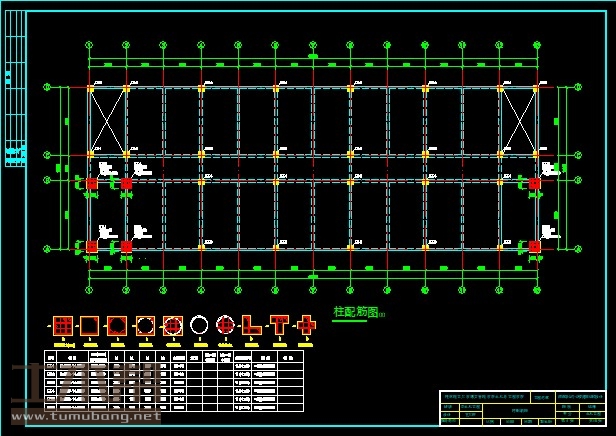Click the title block at bottom right

522,408
